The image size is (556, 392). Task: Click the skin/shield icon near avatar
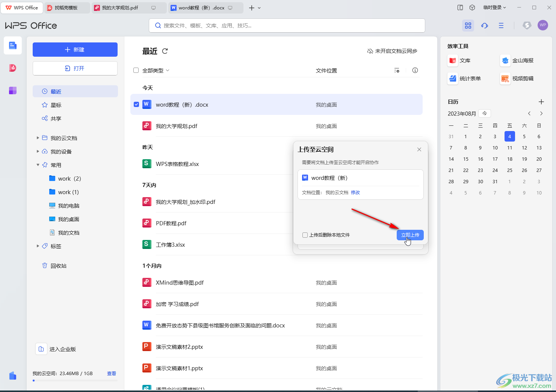[527, 25]
